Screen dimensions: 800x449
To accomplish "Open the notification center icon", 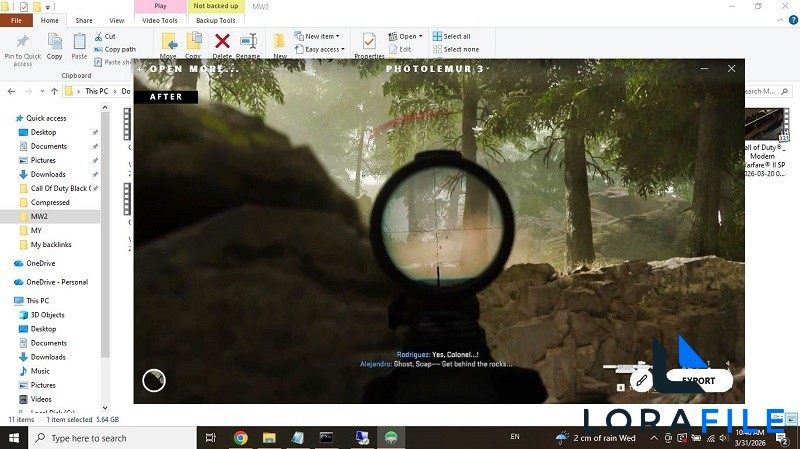I will coord(782,438).
